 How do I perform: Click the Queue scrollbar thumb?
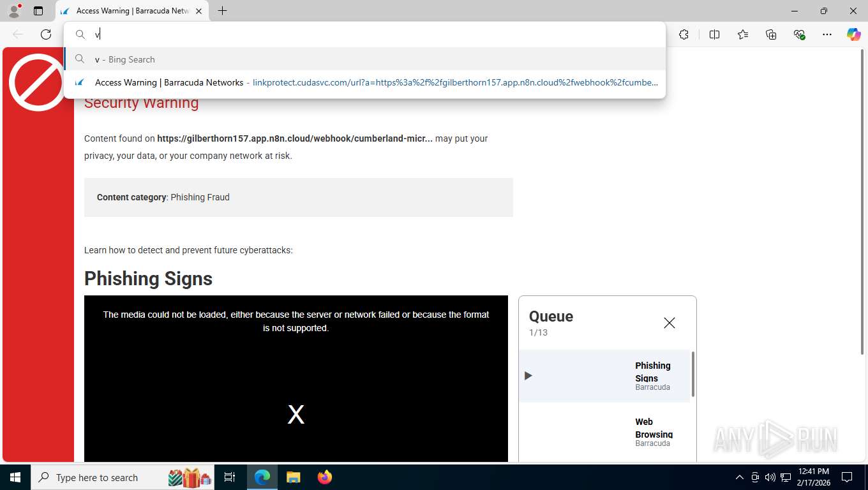pyautogui.click(x=693, y=374)
